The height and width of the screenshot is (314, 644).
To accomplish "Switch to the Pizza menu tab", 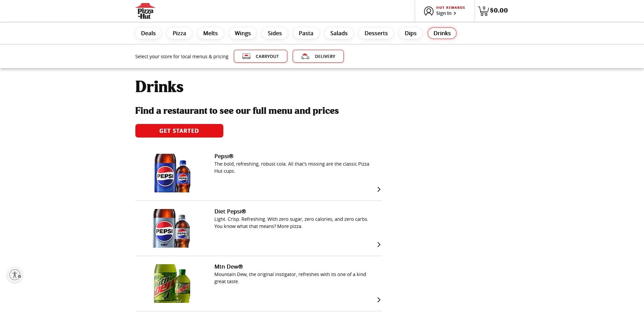I will coord(179,33).
